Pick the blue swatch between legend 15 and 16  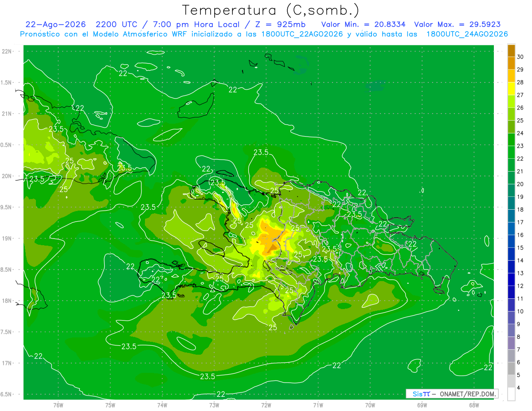(x=511, y=241)
